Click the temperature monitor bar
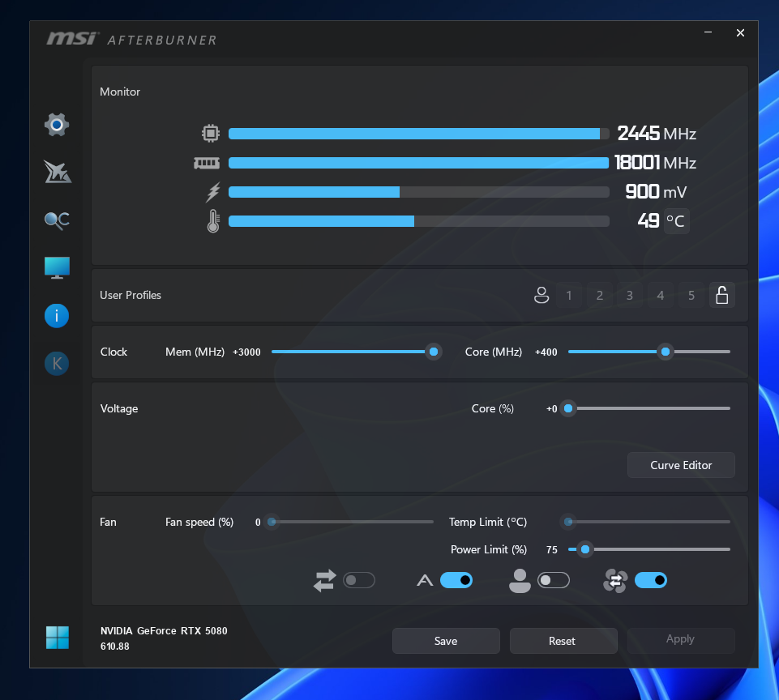Image resolution: width=779 pixels, height=700 pixels. tap(419, 221)
